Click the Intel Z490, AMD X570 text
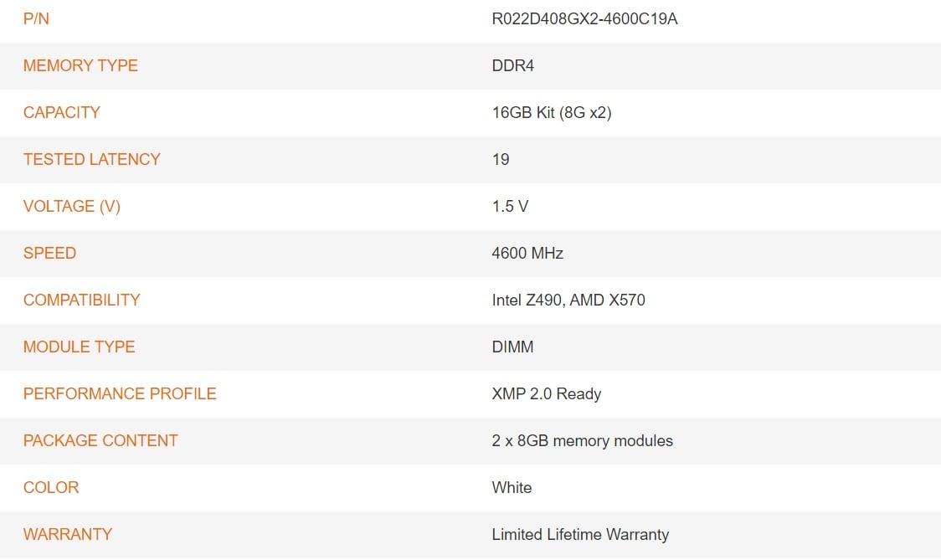 pyautogui.click(x=568, y=300)
